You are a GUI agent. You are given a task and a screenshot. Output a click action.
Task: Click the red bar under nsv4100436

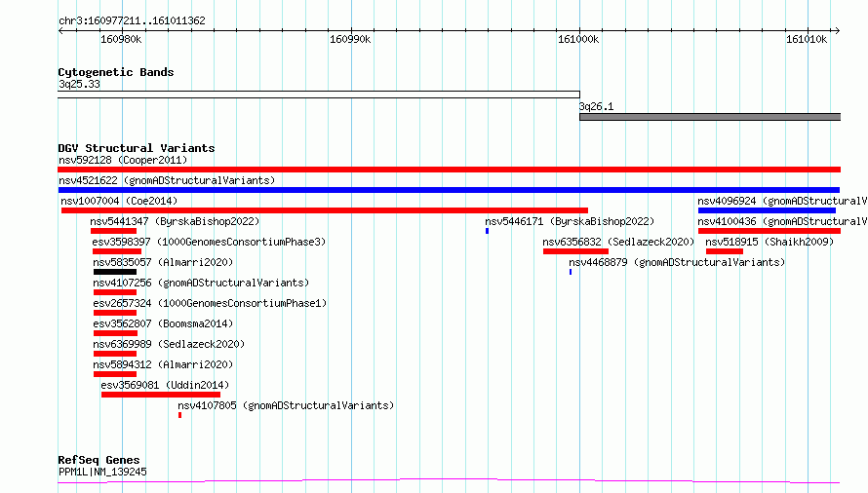pyautogui.click(x=769, y=231)
